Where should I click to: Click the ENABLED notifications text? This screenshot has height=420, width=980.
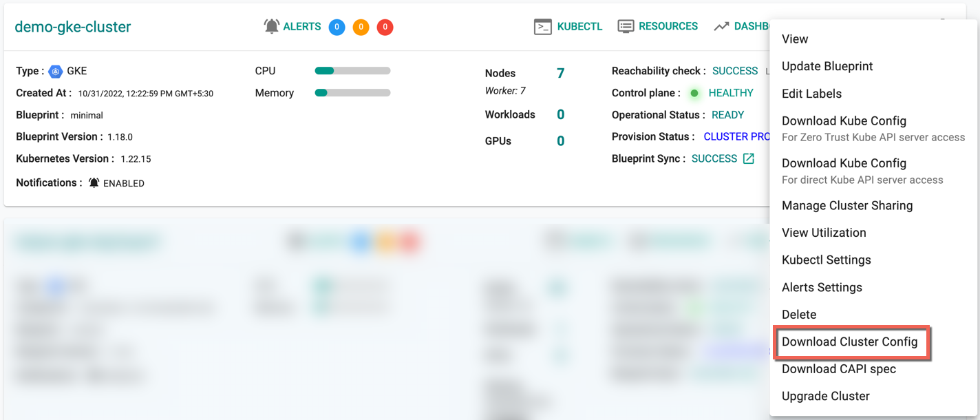click(124, 184)
